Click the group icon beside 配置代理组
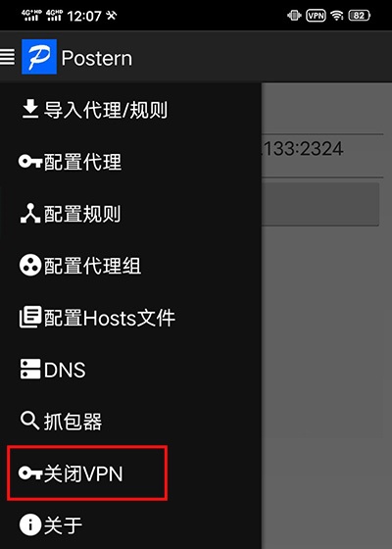The height and width of the screenshot is (549, 392). point(30,265)
